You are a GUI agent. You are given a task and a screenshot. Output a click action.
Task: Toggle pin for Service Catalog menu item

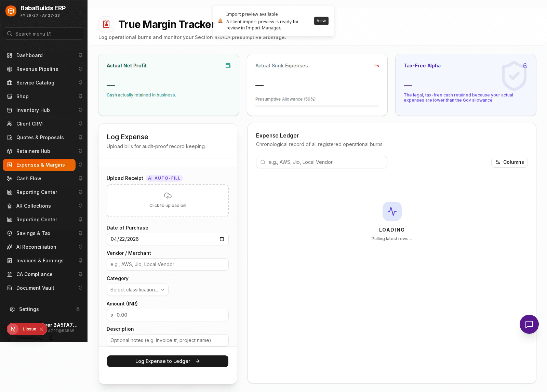pos(81,83)
